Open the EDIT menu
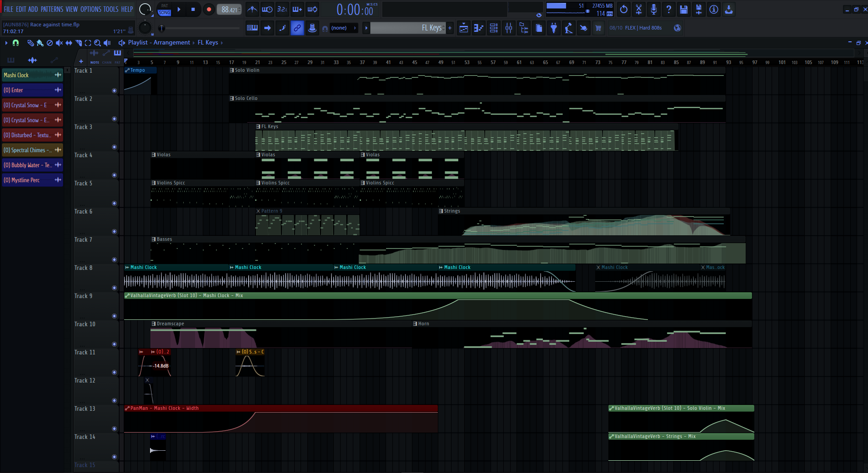 coord(21,9)
